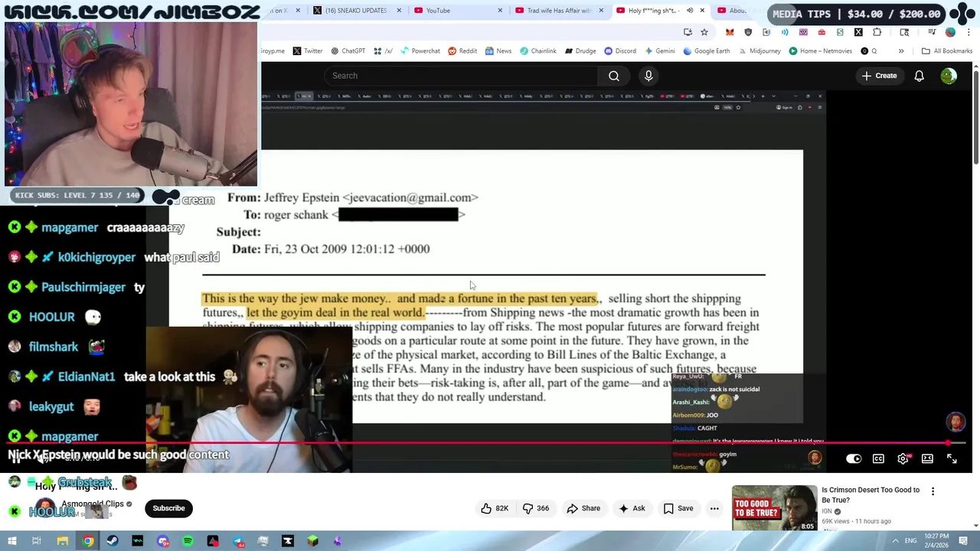Open the Minecraft block taskbar icon
The image size is (980, 551).
point(312,541)
